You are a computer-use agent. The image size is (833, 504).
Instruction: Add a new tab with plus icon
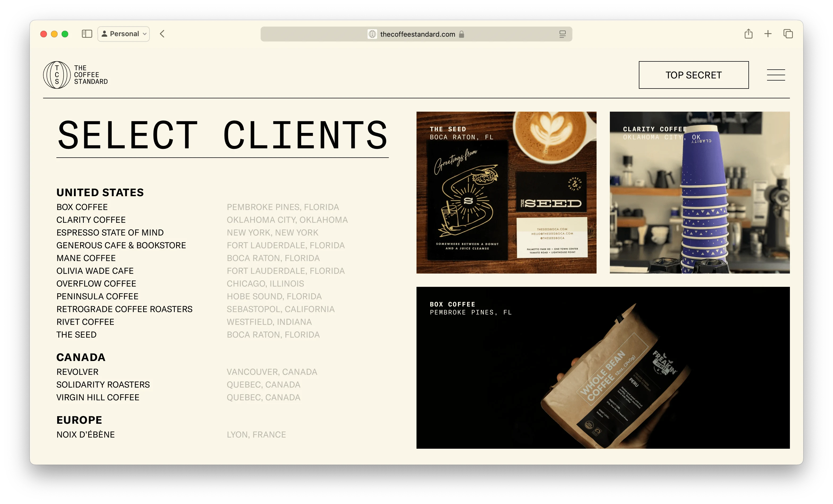pos(768,34)
